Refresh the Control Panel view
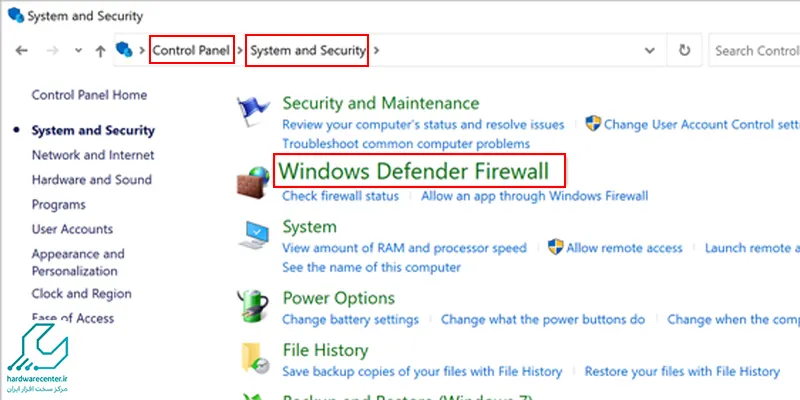This screenshot has height=400, width=800. 684,50
